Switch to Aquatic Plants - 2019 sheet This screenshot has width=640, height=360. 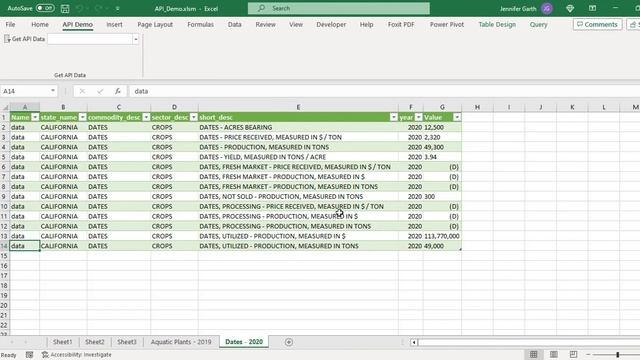pyautogui.click(x=181, y=342)
